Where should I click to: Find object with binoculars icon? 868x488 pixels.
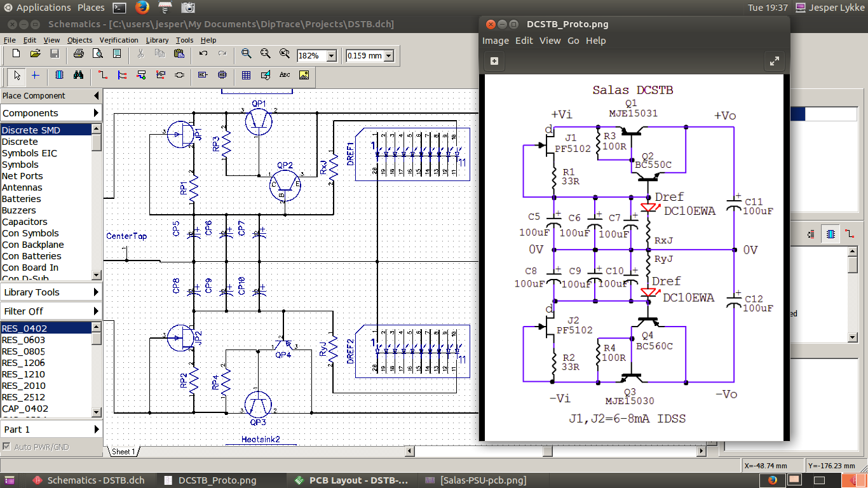pyautogui.click(x=78, y=75)
